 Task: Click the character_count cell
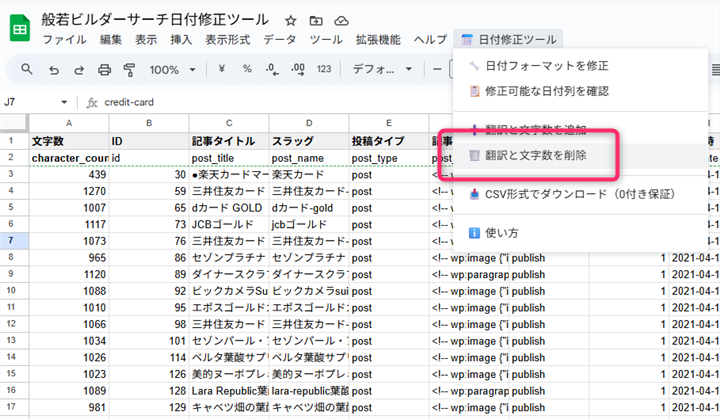69,158
